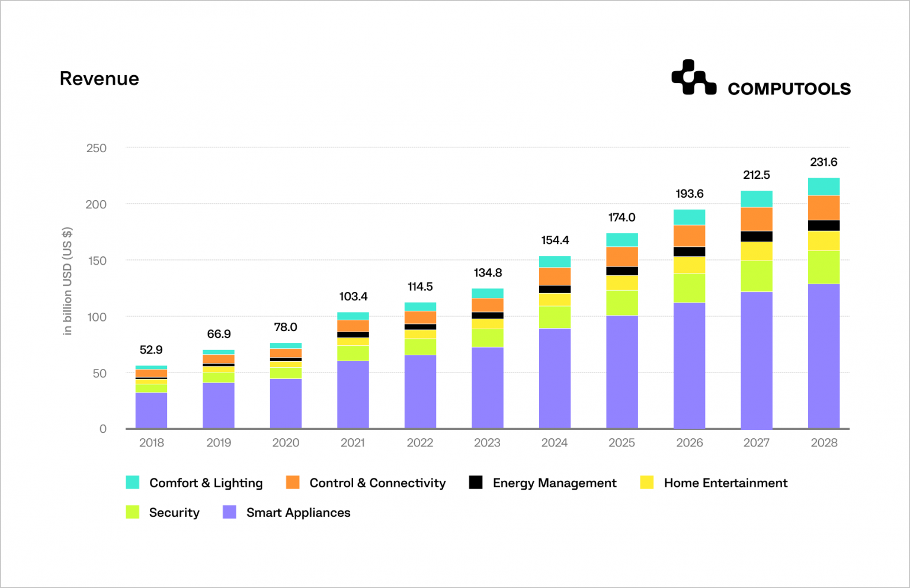Click the 78.0 total value label
The height and width of the screenshot is (588, 910).
coord(286,327)
